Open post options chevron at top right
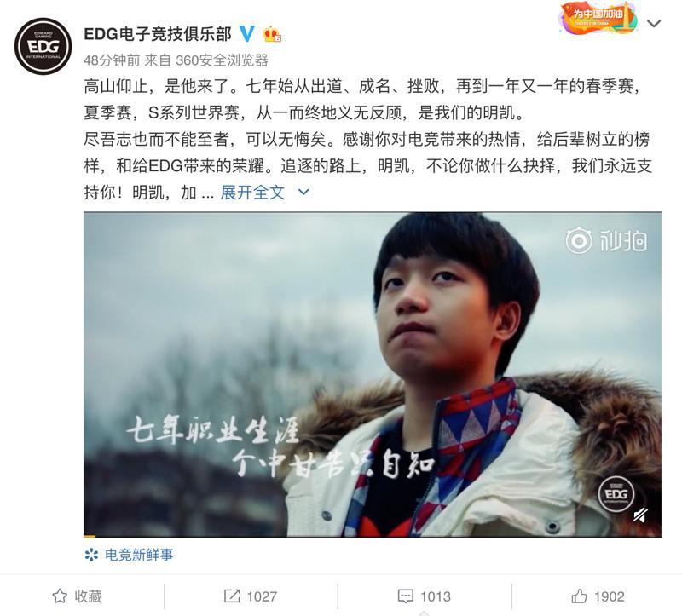 pos(654,23)
